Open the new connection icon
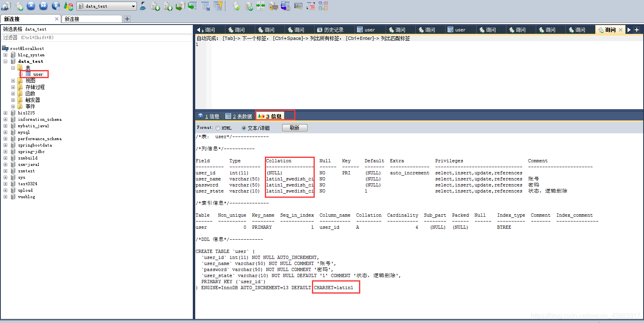644x323 pixels. tap(6, 6)
